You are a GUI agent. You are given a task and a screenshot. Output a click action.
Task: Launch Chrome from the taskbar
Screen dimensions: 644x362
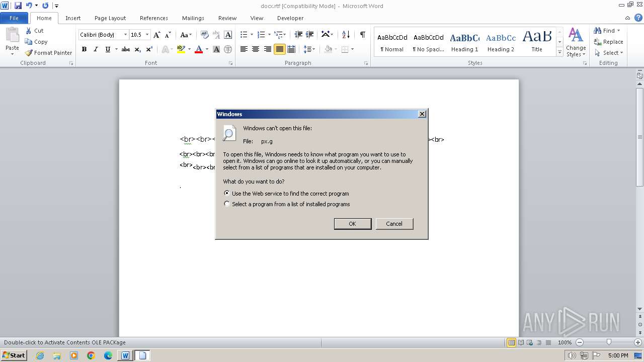[91, 355]
